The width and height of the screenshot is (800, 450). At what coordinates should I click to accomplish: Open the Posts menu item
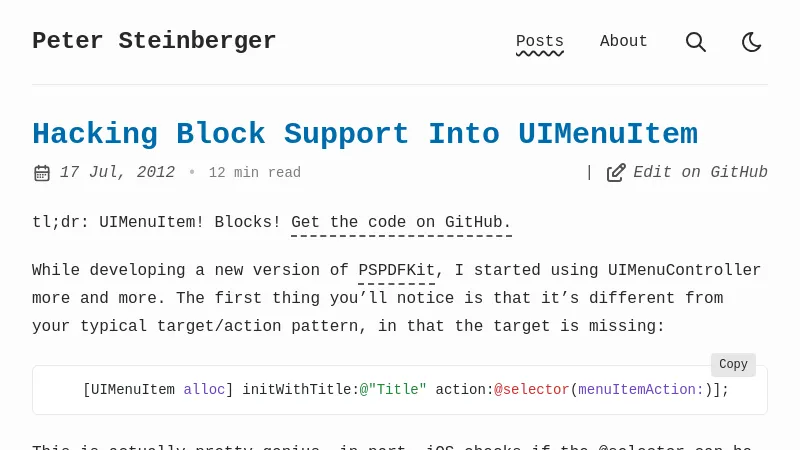(540, 42)
